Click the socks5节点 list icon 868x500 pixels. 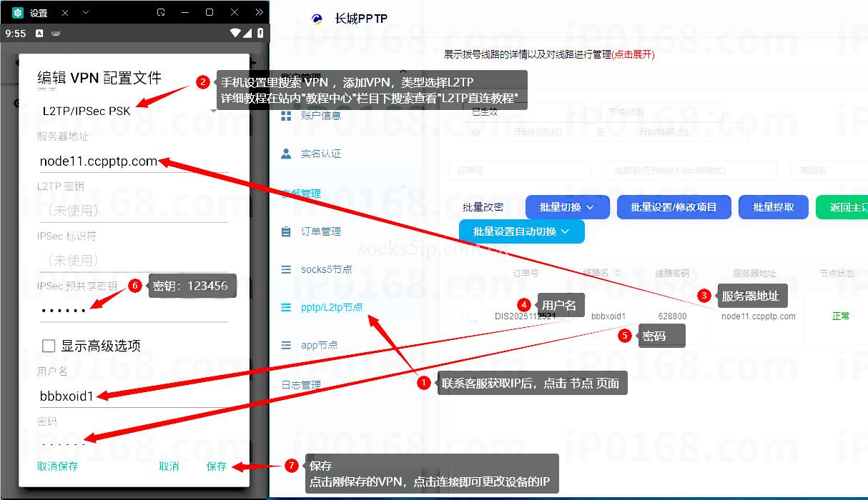click(x=287, y=269)
